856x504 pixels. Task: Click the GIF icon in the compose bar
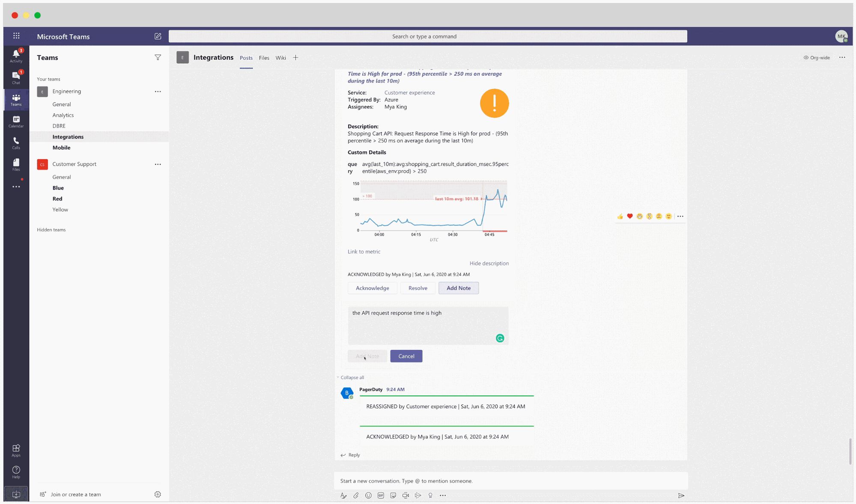point(381,495)
